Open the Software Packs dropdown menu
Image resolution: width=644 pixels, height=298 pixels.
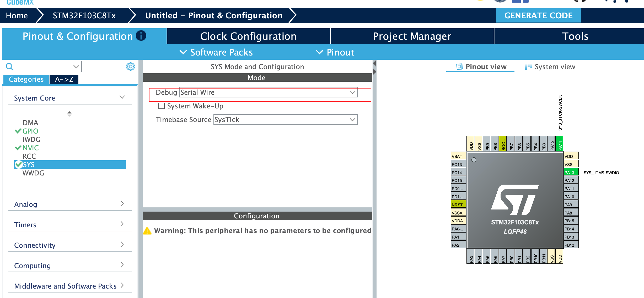point(216,52)
